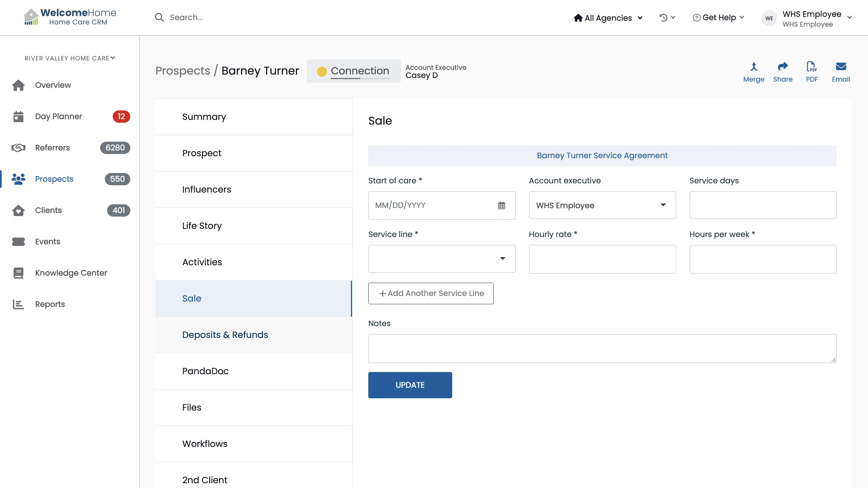868x488 pixels.
Task: Open Barney Turner Service Agreement link
Action: click(x=602, y=156)
